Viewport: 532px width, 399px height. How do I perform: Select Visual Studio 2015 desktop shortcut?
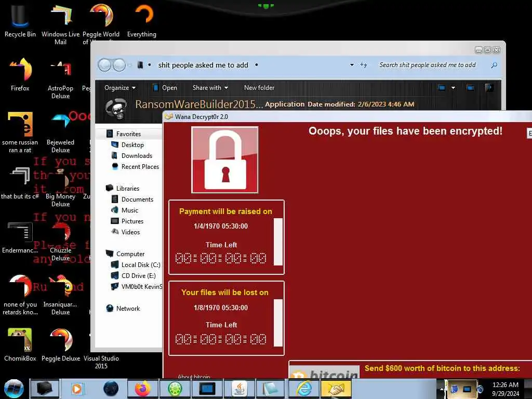tap(101, 362)
